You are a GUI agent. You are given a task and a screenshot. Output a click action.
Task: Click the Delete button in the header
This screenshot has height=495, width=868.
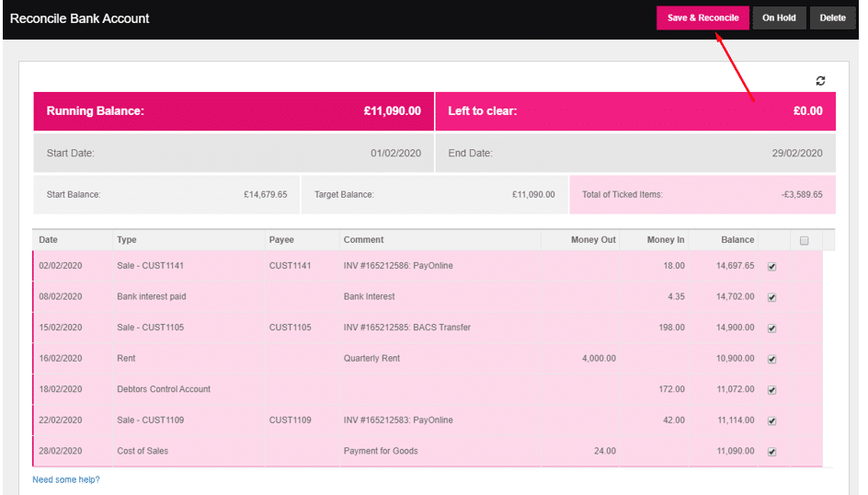[x=832, y=17]
